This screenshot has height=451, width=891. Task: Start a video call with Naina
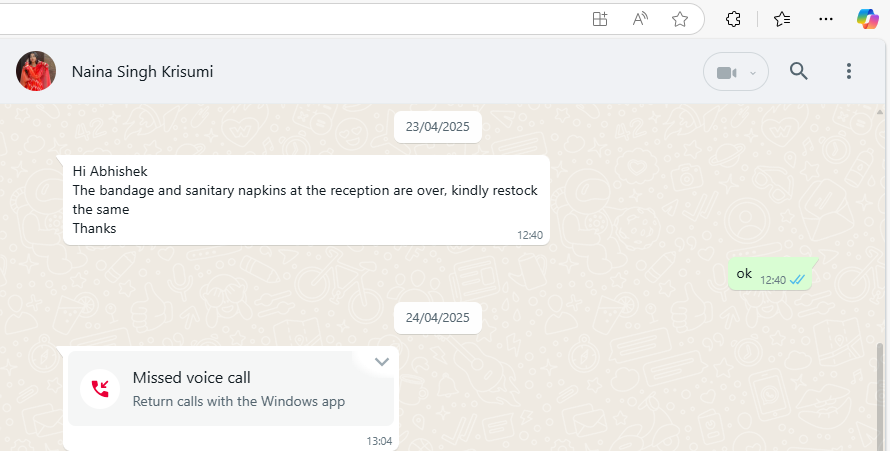pyautogui.click(x=726, y=72)
